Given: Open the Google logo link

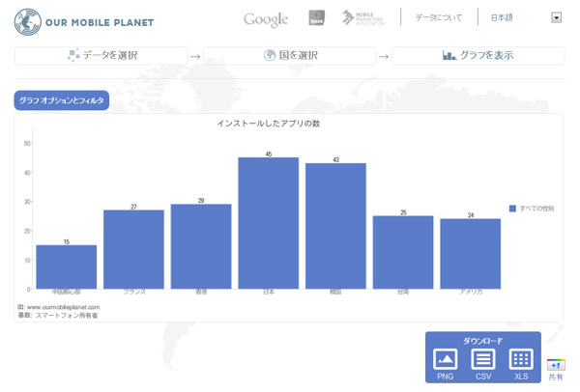Looking at the screenshot, I should point(266,19).
